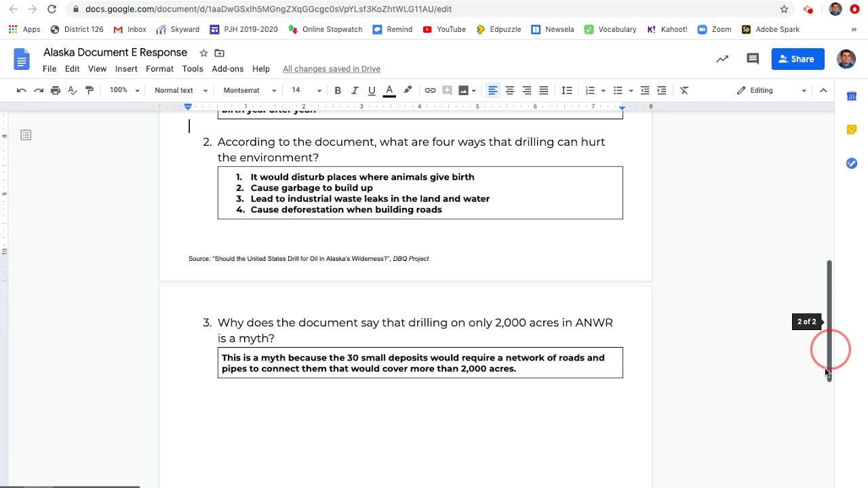Open Google Tasks in the side panel

tap(852, 163)
